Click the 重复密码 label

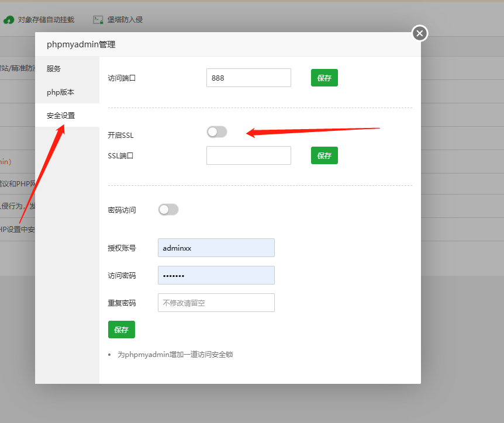tap(122, 303)
